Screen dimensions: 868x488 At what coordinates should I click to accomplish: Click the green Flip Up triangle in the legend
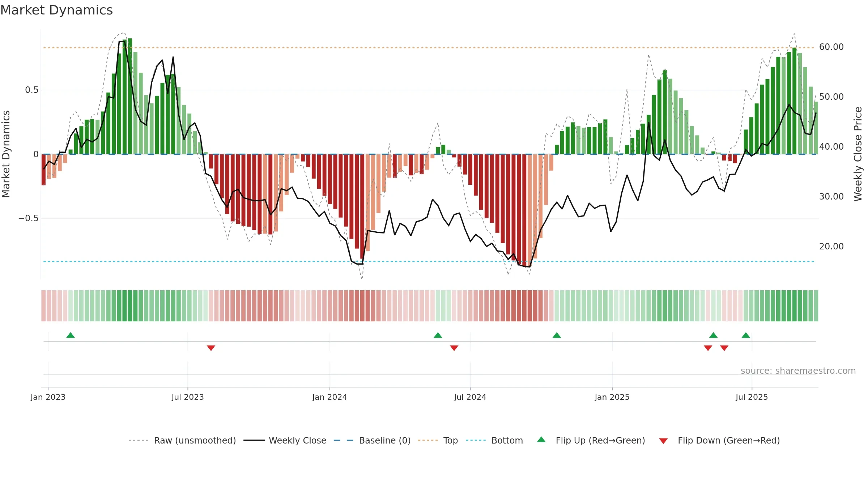point(541,440)
